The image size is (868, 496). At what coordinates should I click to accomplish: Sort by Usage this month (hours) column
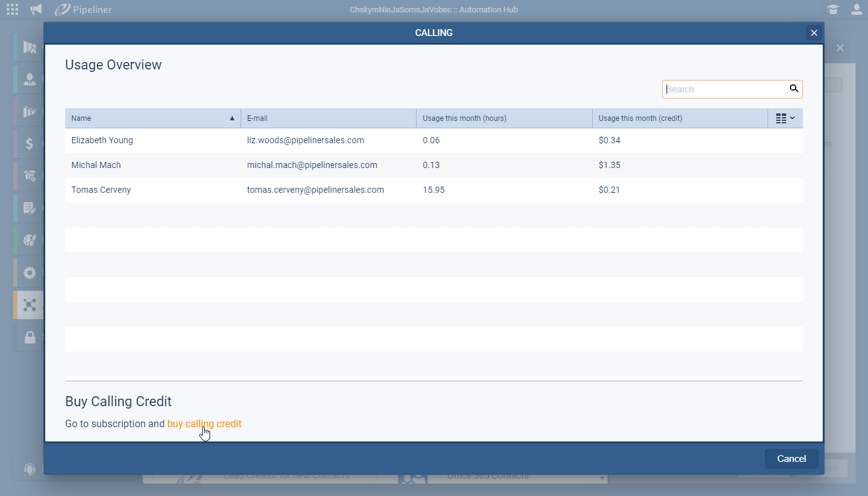coord(503,118)
